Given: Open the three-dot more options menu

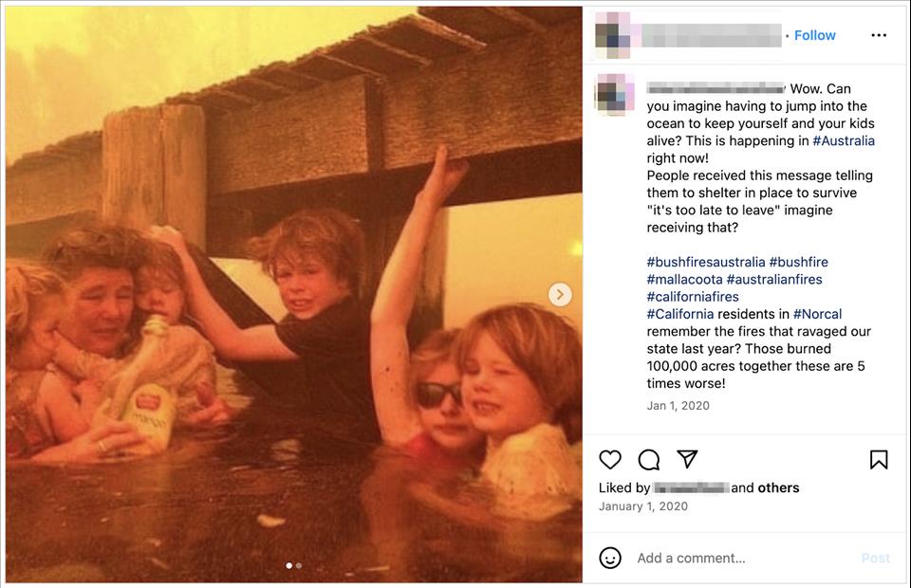Looking at the screenshot, I should 879,35.
